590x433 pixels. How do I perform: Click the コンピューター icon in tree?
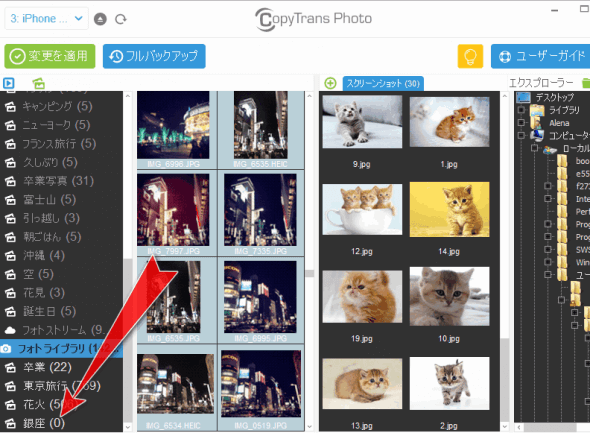click(537, 135)
